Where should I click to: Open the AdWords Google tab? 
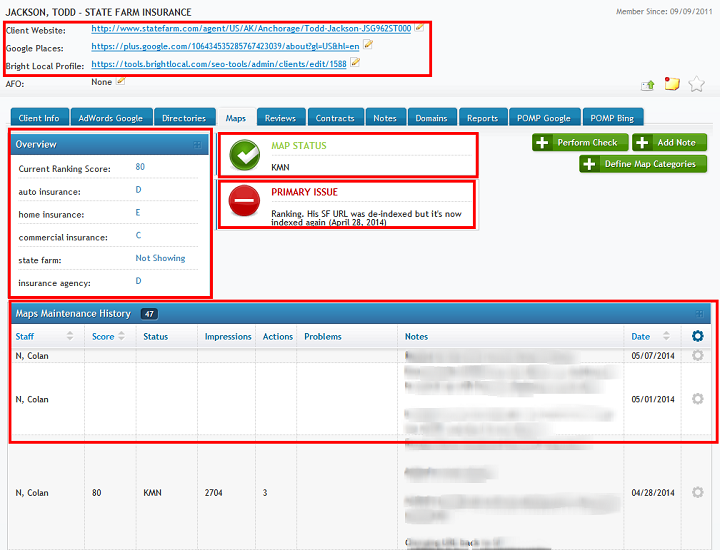click(111, 118)
